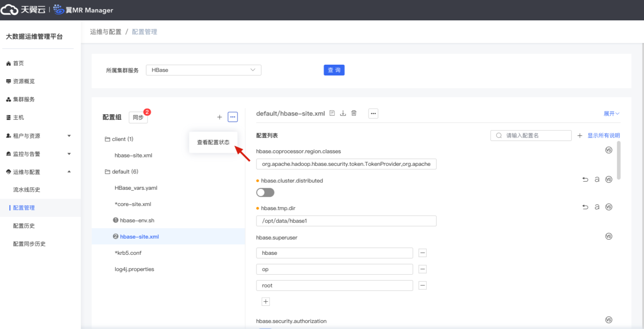This screenshot has height=329, width=644.
Task: Remove the 'root' superuser entry
Action: coord(423,285)
